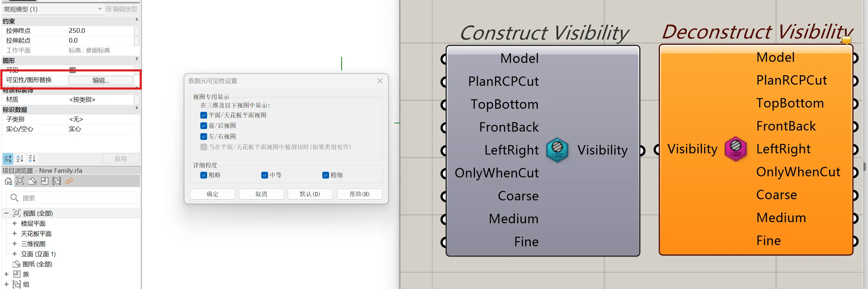This screenshot has height=289, width=868.
Task: Collapse the 约束 properties section
Action: point(137,20)
